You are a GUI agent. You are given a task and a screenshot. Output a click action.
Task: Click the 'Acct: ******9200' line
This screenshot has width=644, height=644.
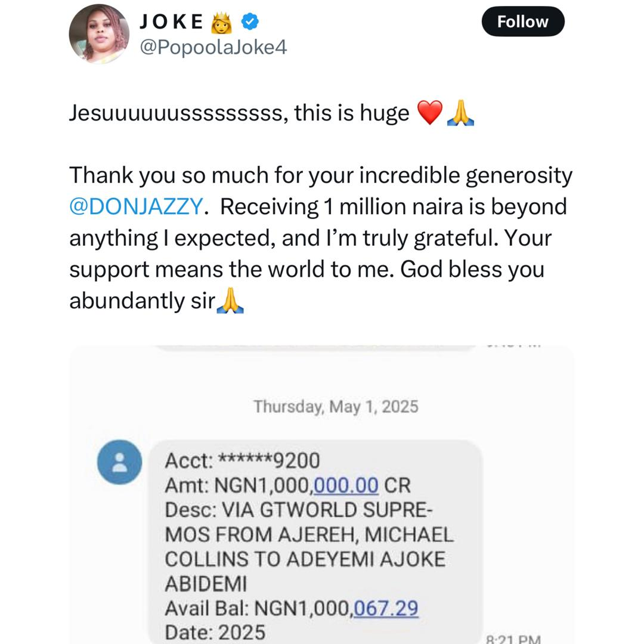click(242, 461)
